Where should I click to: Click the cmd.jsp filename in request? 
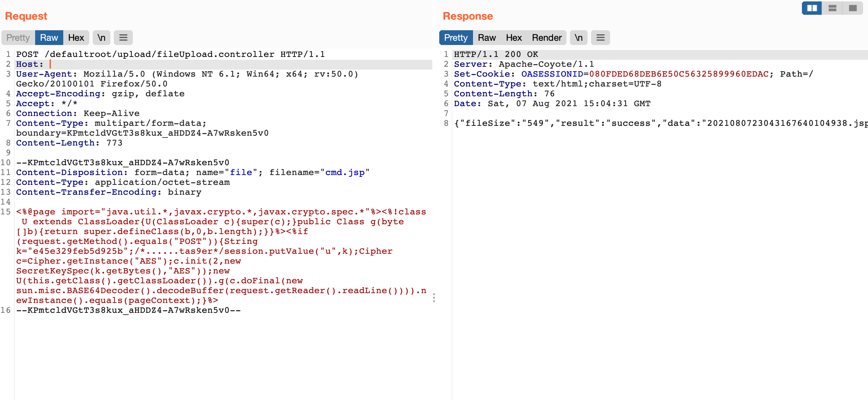tap(345, 173)
